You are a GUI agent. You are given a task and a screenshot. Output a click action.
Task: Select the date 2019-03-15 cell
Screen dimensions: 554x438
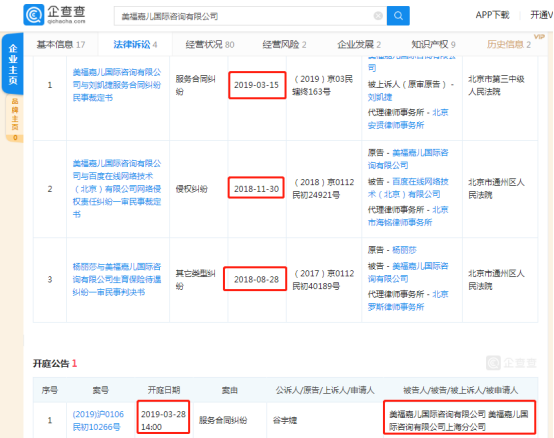(x=257, y=85)
